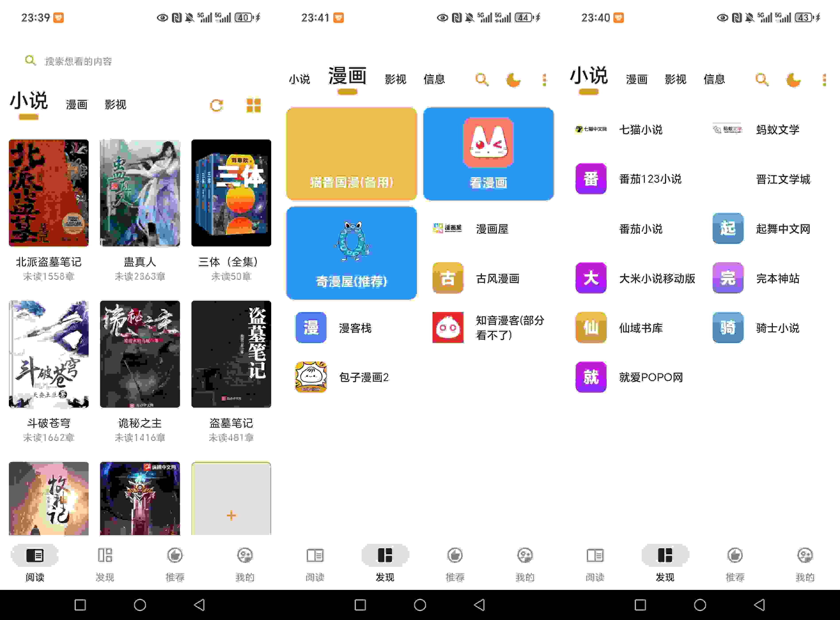The width and height of the screenshot is (840, 620).
Task: Open the 盗墓笔记 book cover
Action: pos(231,354)
